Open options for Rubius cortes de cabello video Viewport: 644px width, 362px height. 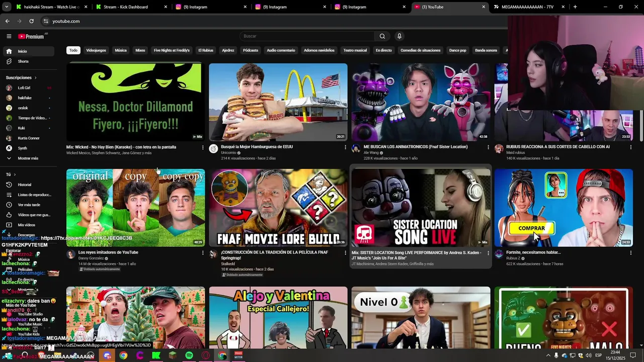click(x=631, y=147)
